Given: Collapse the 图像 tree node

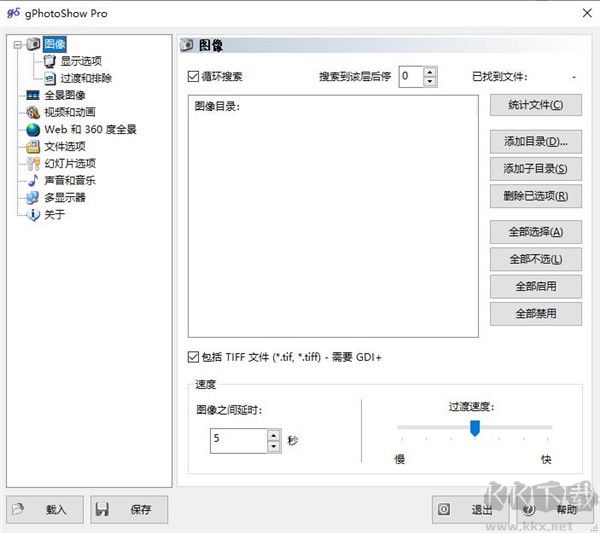Looking at the screenshot, I should pos(17,44).
